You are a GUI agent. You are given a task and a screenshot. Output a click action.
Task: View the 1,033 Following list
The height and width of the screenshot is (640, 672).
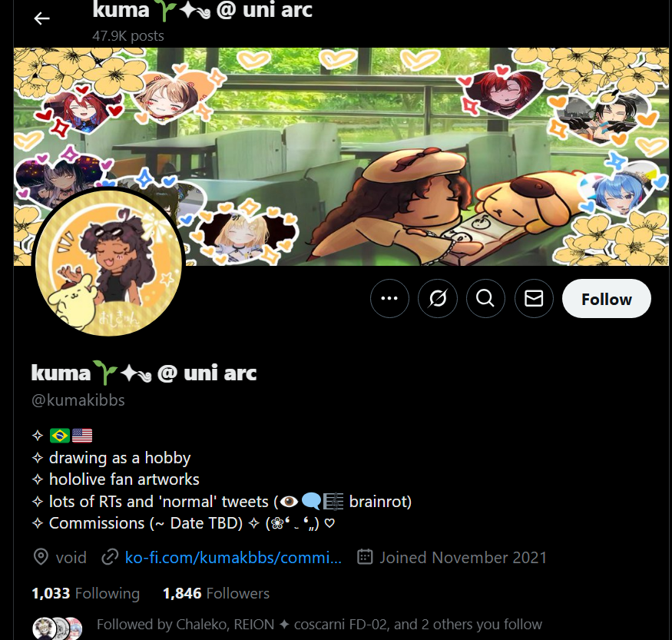tap(86, 593)
